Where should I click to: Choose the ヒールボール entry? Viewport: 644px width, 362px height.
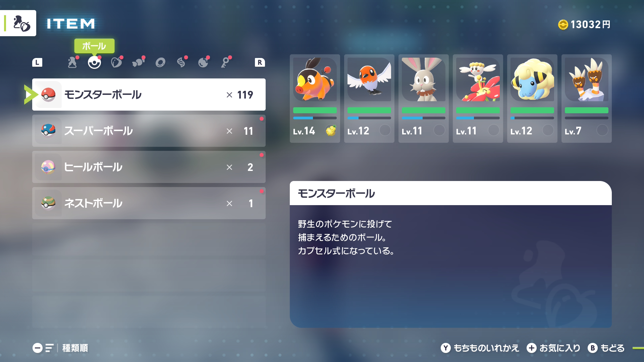(x=149, y=167)
